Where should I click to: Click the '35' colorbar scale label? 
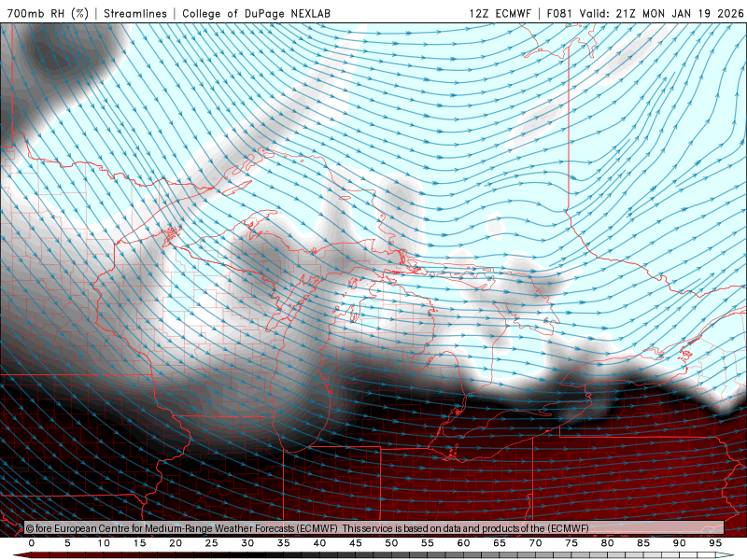284,543
